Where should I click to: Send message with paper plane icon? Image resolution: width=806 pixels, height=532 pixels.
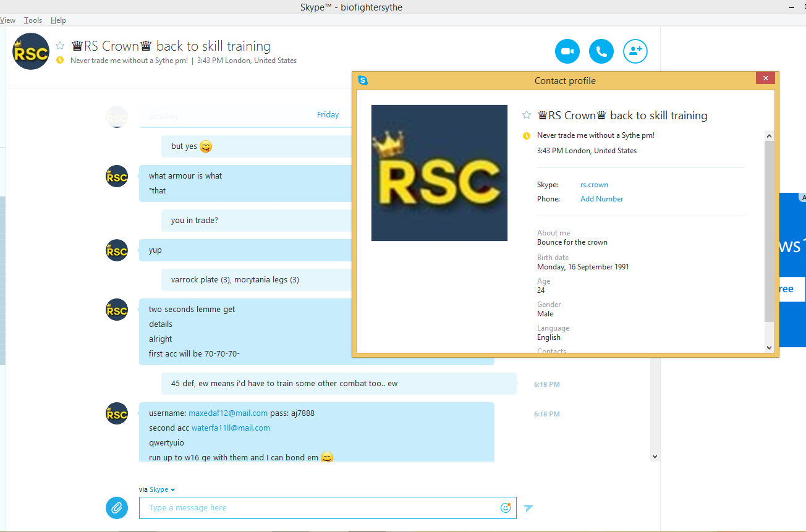coord(528,508)
